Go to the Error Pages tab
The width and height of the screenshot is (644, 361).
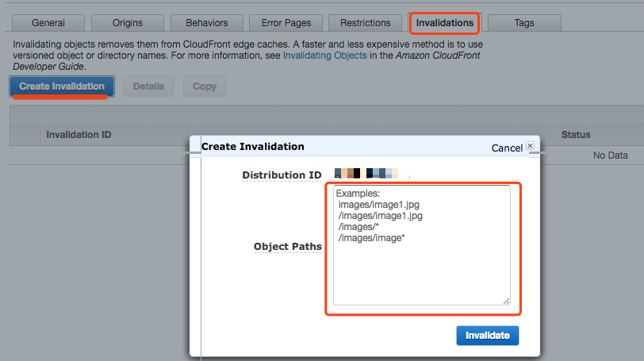(x=286, y=23)
